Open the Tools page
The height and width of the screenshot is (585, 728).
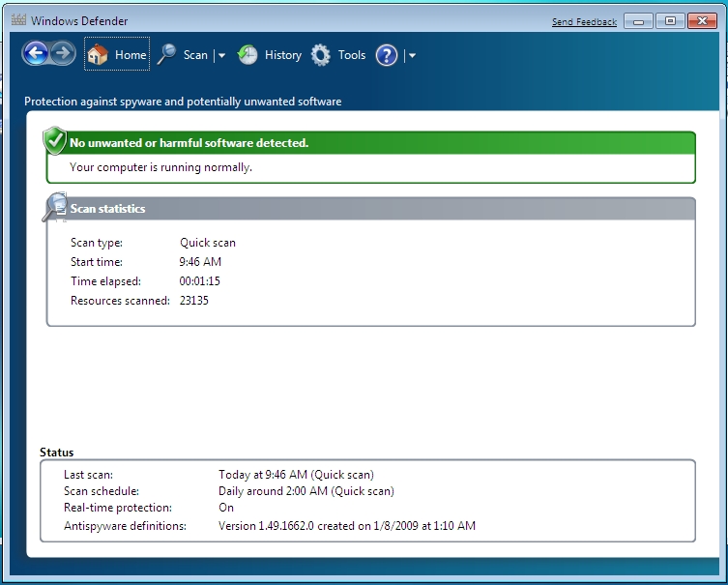click(352, 55)
